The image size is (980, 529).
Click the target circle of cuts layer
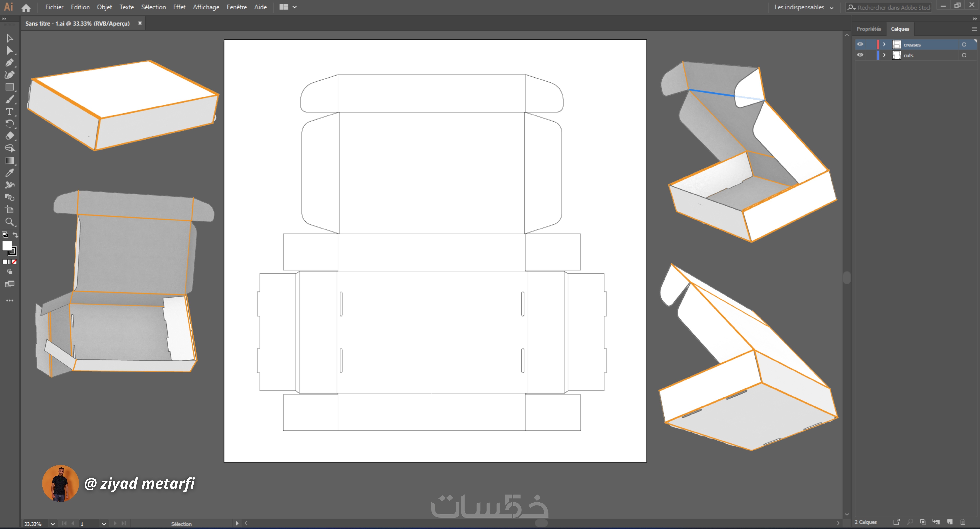coord(964,55)
